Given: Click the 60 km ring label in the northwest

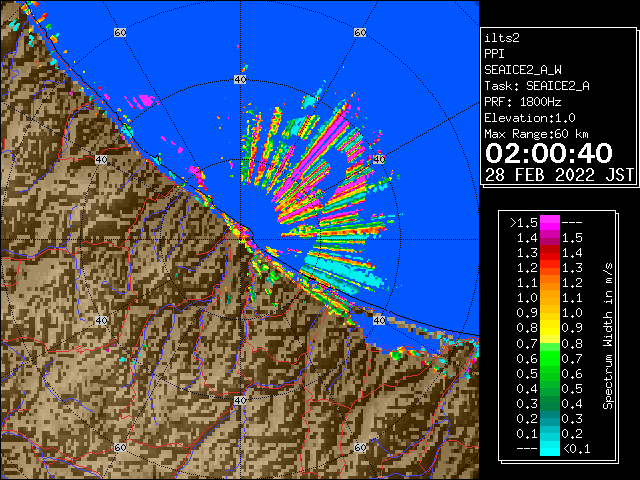Looking at the screenshot, I should [120, 32].
